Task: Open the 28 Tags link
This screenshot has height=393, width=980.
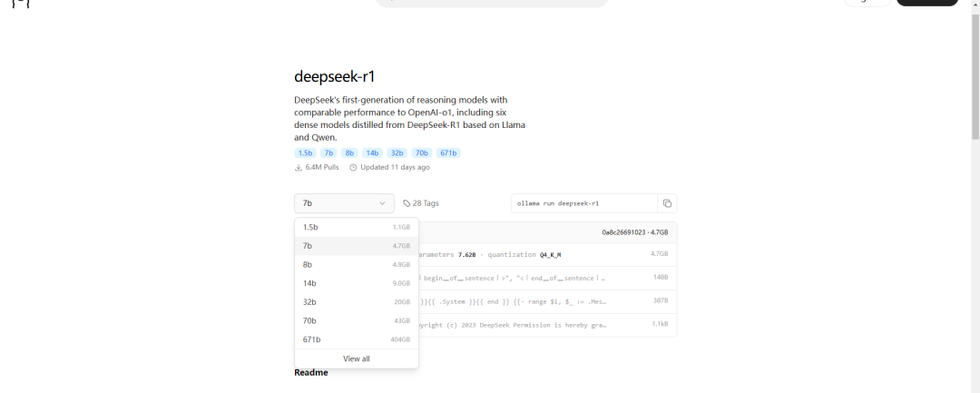Action: click(421, 203)
